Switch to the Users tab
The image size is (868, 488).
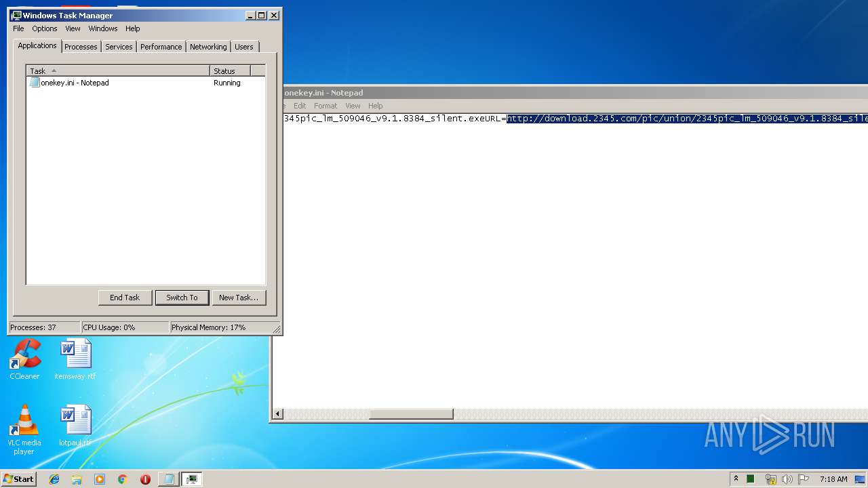click(x=244, y=47)
